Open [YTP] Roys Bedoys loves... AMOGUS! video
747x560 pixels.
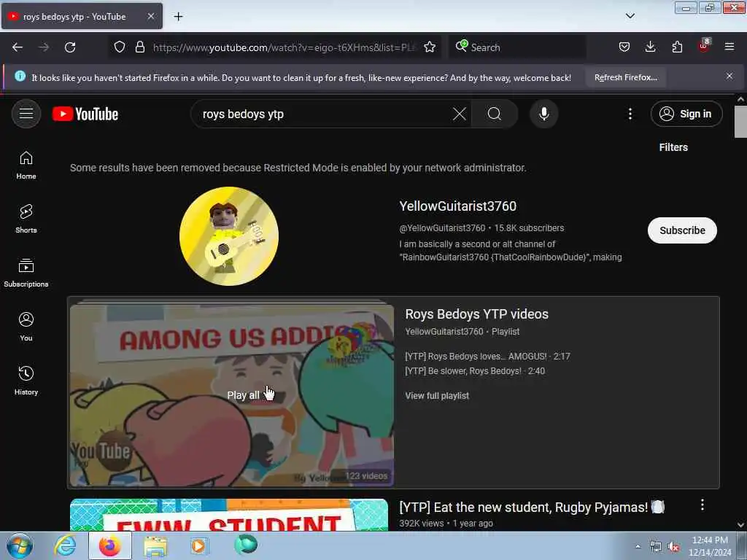coord(487,356)
